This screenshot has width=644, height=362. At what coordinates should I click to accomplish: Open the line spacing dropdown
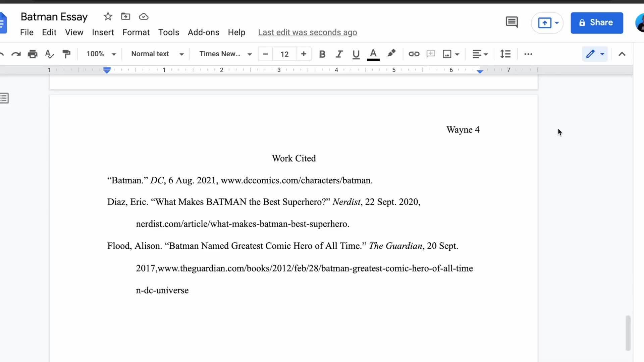coord(505,54)
